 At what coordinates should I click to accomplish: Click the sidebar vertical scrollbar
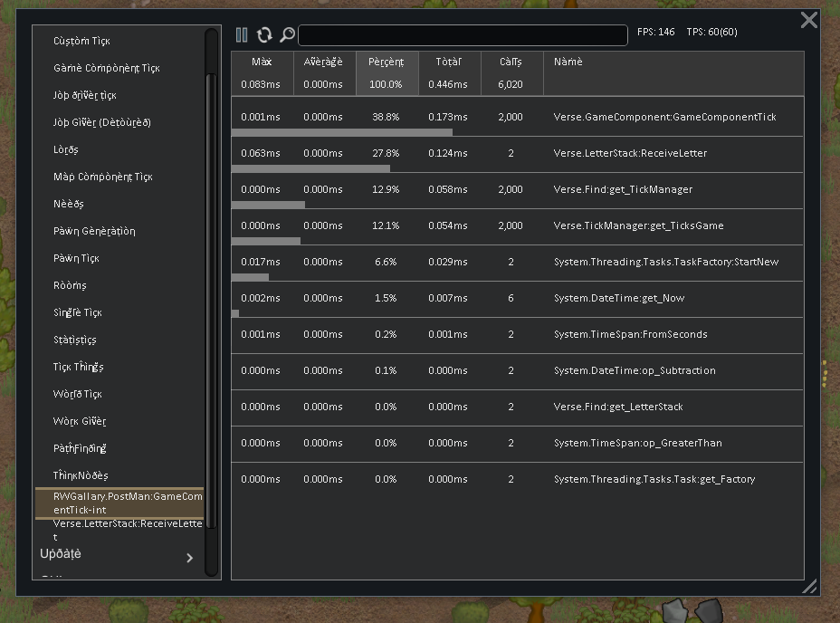click(x=212, y=301)
